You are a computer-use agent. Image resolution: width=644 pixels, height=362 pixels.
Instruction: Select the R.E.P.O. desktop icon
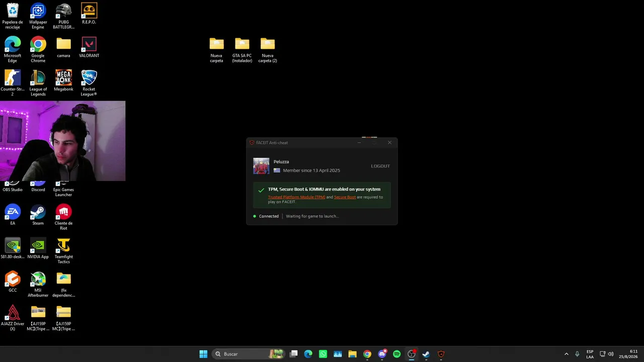click(89, 14)
